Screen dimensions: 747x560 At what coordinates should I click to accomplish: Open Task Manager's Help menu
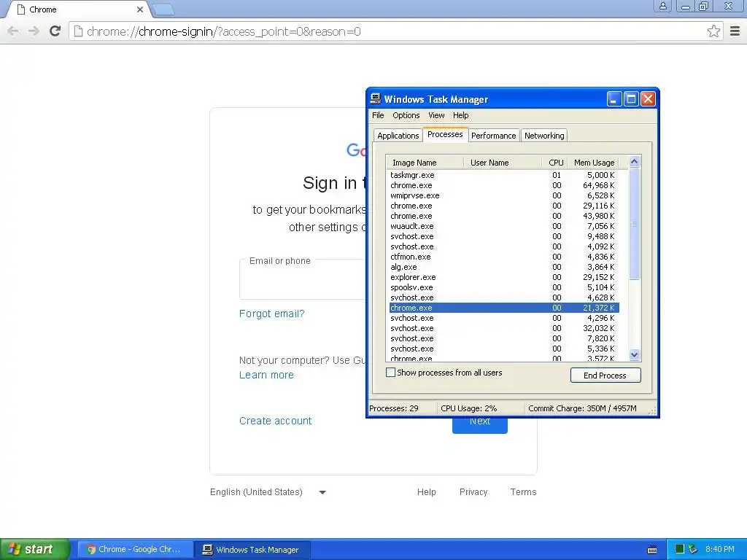pyautogui.click(x=460, y=115)
